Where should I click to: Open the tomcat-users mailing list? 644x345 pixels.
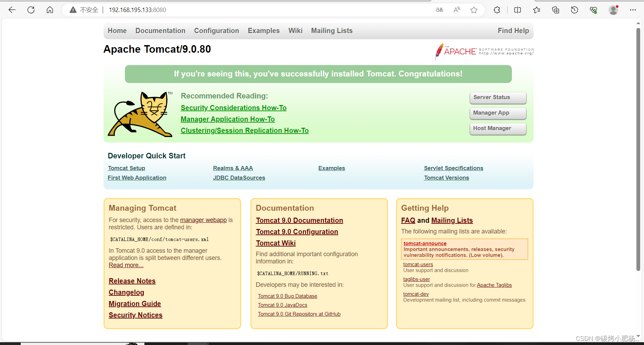tap(418, 264)
